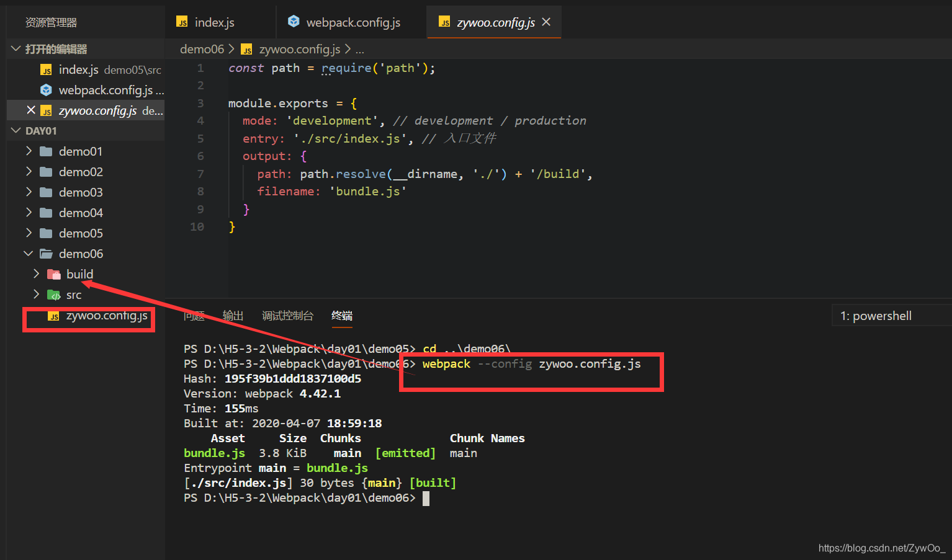
Task: Open the 调试控制台 panel tab
Action: [287, 316]
